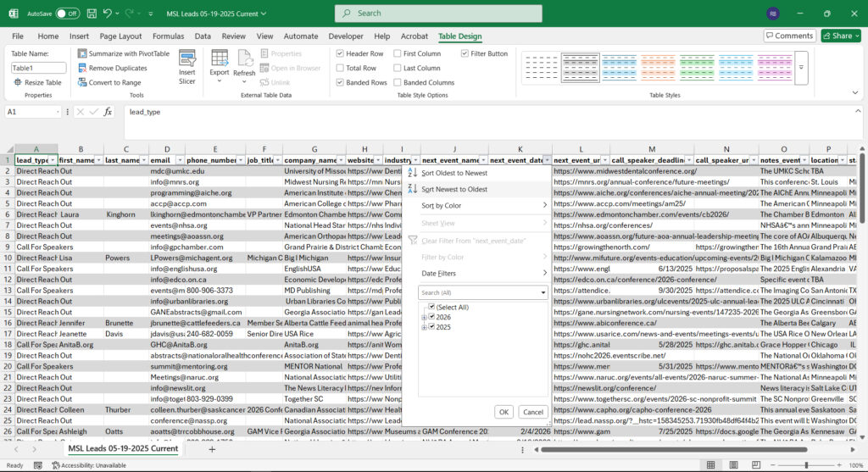Click the Excel app icon
This screenshot has height=472, width=868.
click(14, 14)
